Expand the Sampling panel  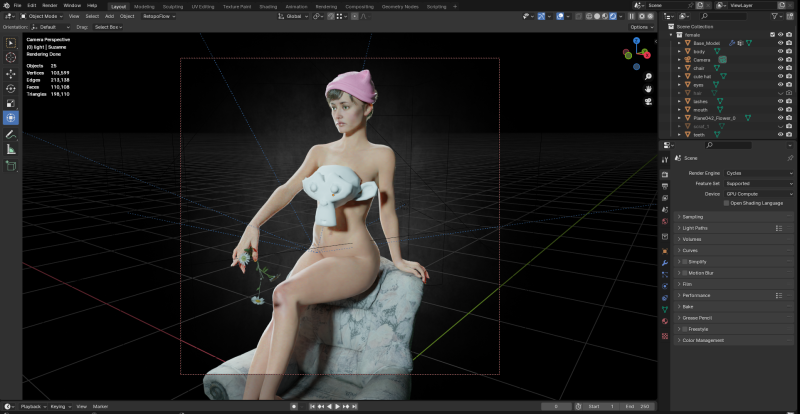pos(694,216)
